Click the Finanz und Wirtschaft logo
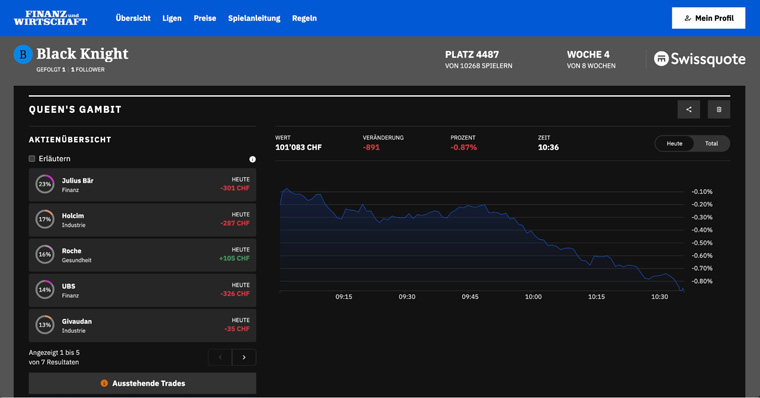 [50, 18]
